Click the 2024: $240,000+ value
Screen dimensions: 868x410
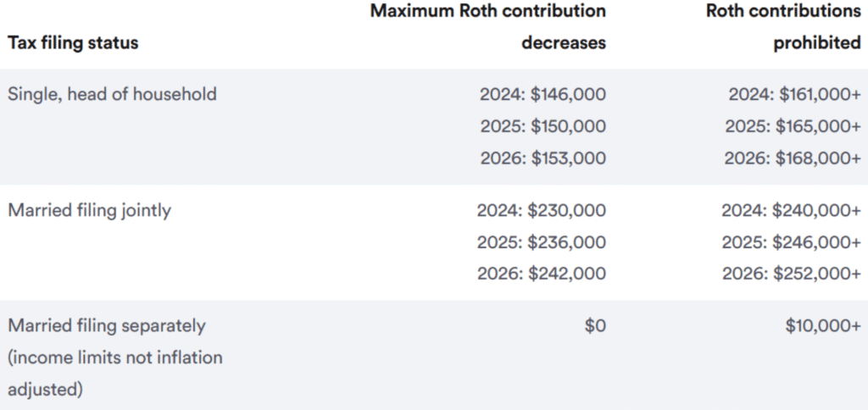coord(791,210)
